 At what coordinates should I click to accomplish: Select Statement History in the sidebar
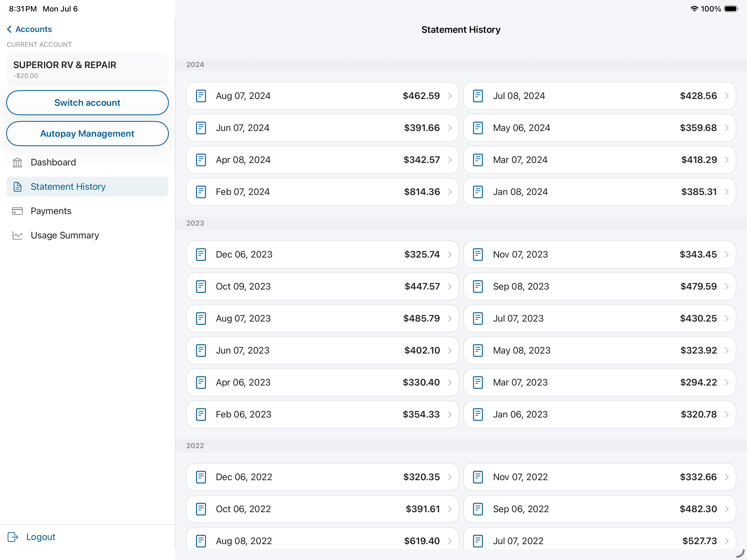[x=87, y=187]
